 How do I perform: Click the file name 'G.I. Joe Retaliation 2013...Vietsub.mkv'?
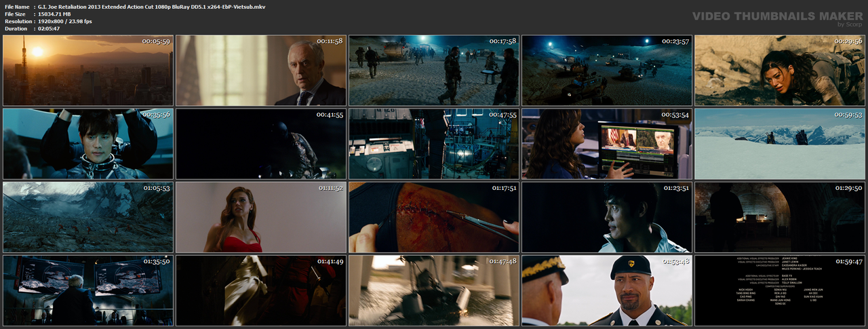152,6
